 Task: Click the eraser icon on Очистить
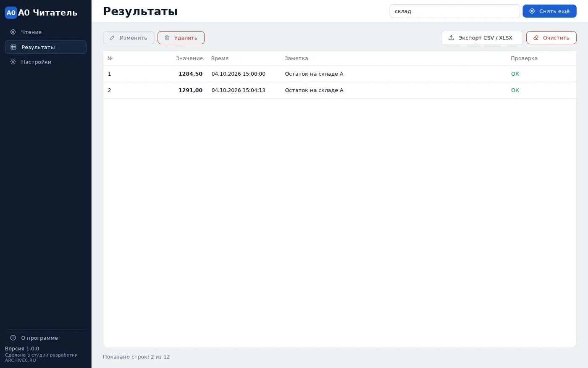[x=536, y=38]
